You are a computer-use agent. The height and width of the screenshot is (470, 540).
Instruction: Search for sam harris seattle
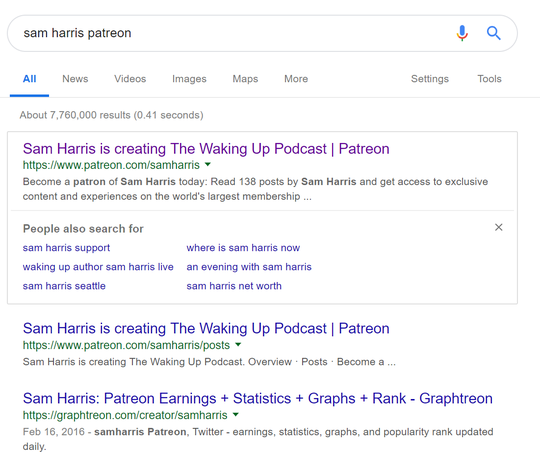tap(64, 286)
